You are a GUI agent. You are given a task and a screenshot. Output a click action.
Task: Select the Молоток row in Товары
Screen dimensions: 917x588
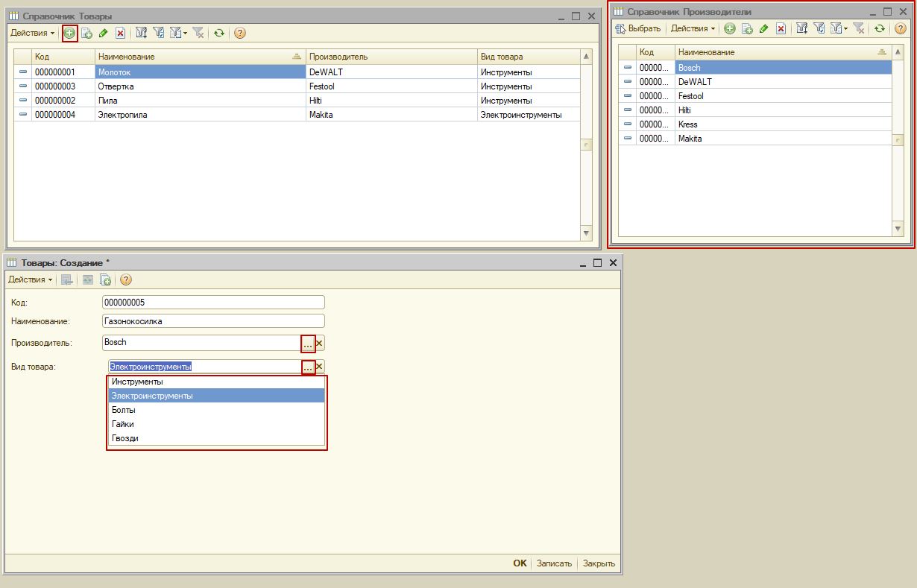(297, 72)
